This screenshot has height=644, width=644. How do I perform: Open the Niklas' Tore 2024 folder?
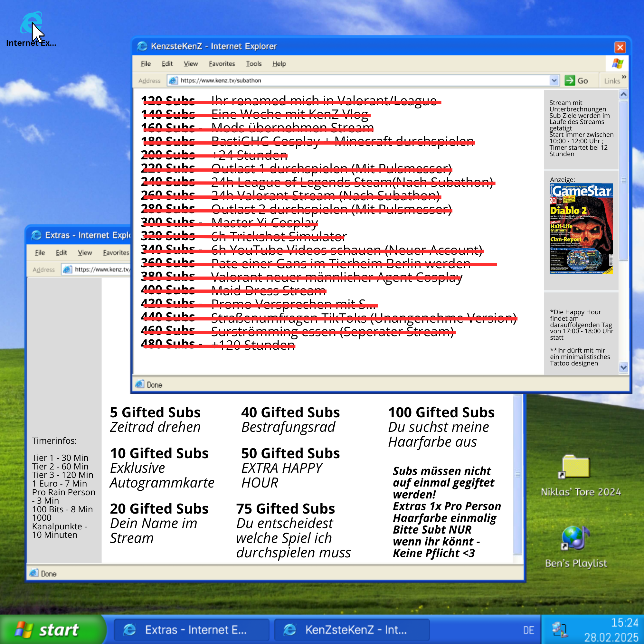coord(576,467)
